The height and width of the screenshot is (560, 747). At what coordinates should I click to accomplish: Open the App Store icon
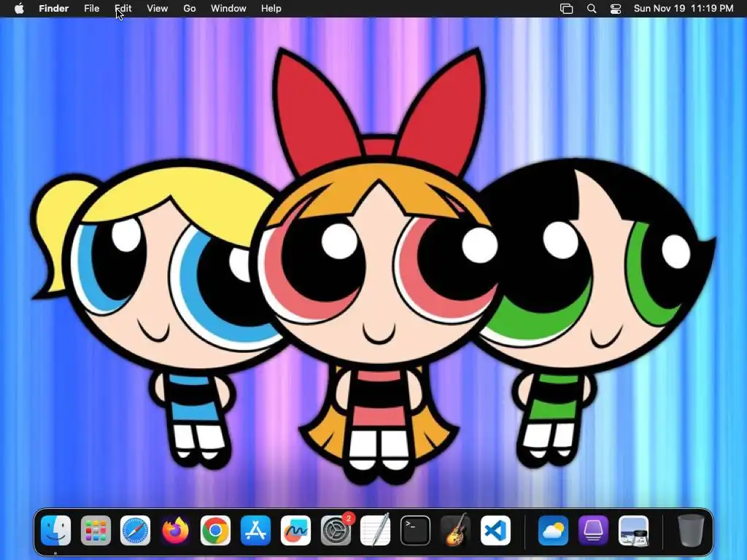[x=255, y=531]
